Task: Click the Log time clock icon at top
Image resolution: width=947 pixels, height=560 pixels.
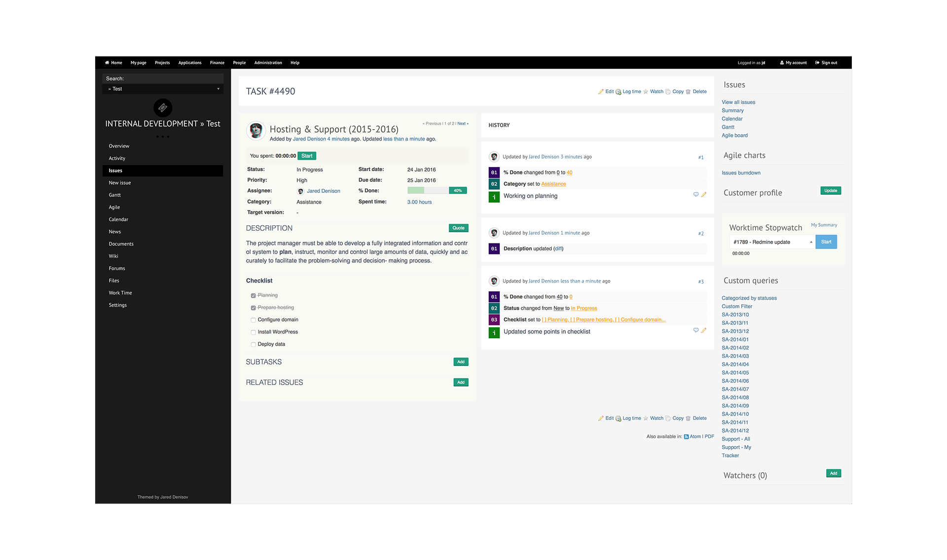Action: pyautogui.click(x=618, y=92)
